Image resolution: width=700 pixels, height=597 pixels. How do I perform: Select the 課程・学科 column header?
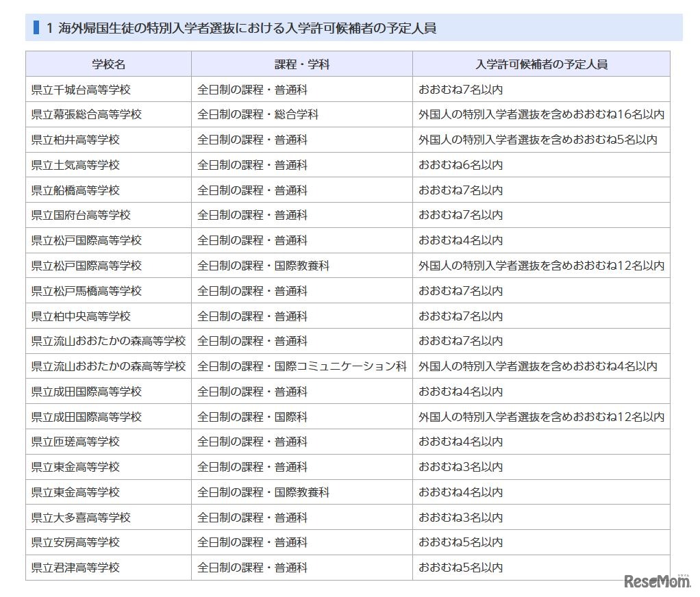(301, 64)
